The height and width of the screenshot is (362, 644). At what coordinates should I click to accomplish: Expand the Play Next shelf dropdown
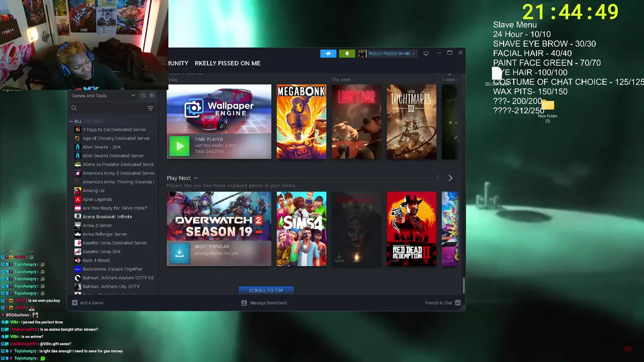click(195, 178)
